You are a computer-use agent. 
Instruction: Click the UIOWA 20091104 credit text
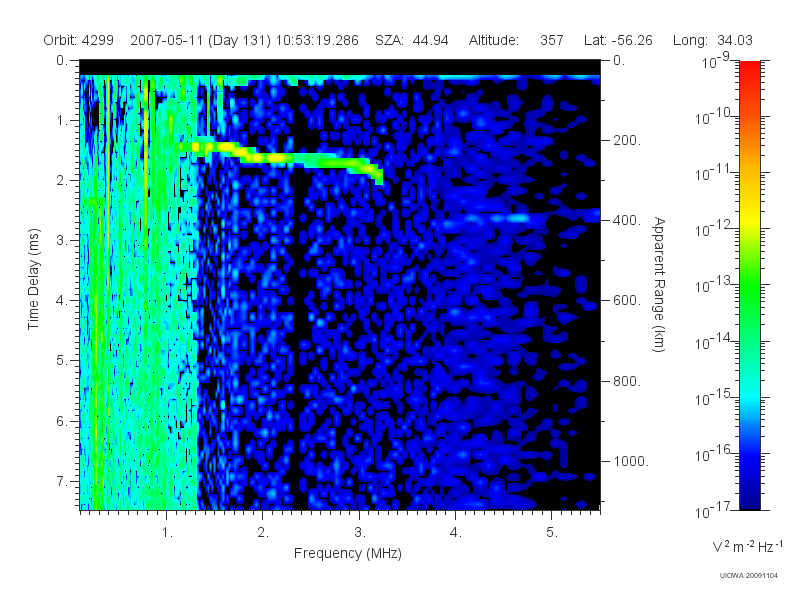[748, 576]
